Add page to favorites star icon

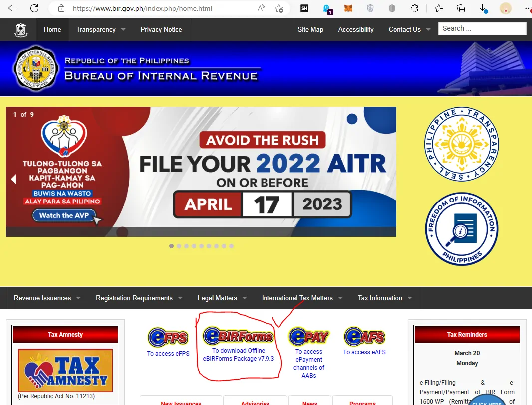[x=279, y=8]
